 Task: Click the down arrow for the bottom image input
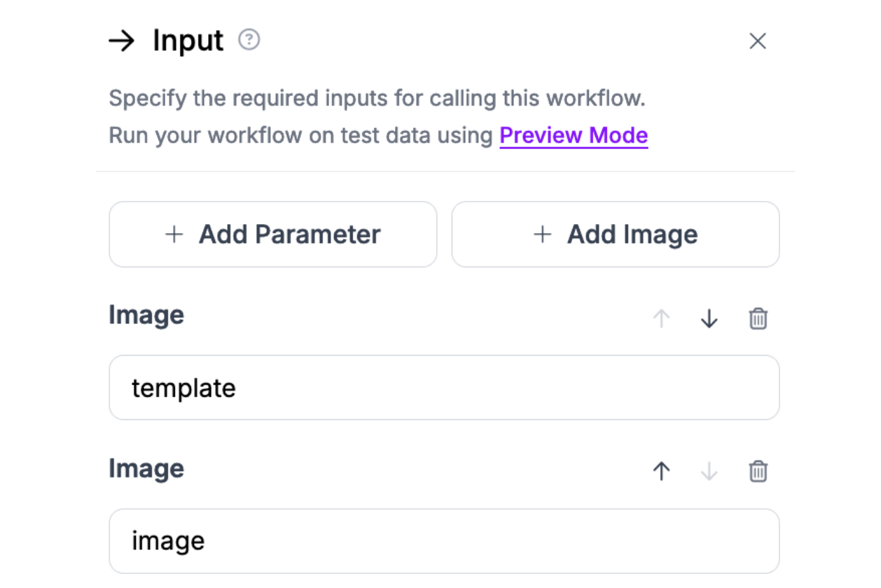[709, 472]
